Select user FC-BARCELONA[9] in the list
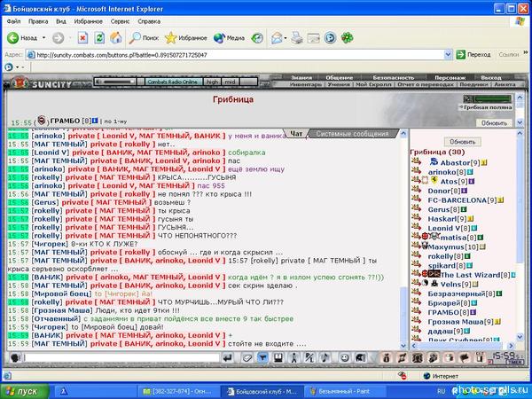This screenshot has width=532, height=399. [x=462, y=200]
